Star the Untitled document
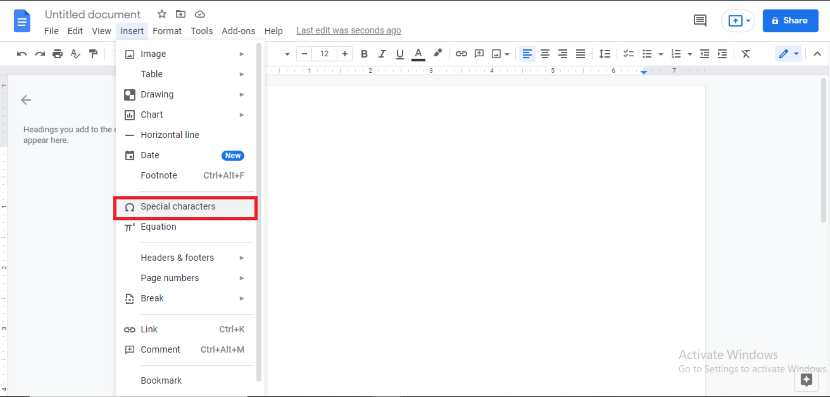Viewport: 830px width, 397px height. coord(162,14)
